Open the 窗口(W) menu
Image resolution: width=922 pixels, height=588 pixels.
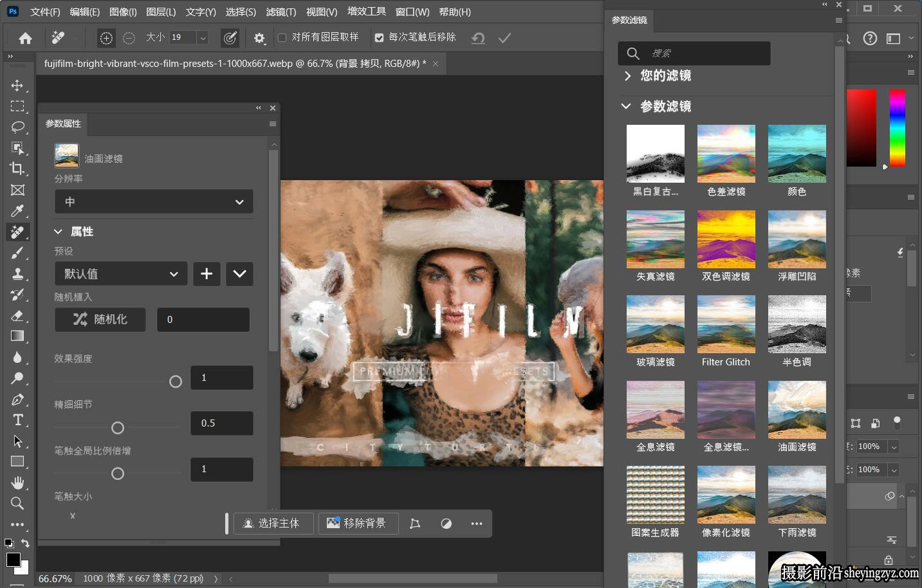[412, 12]
